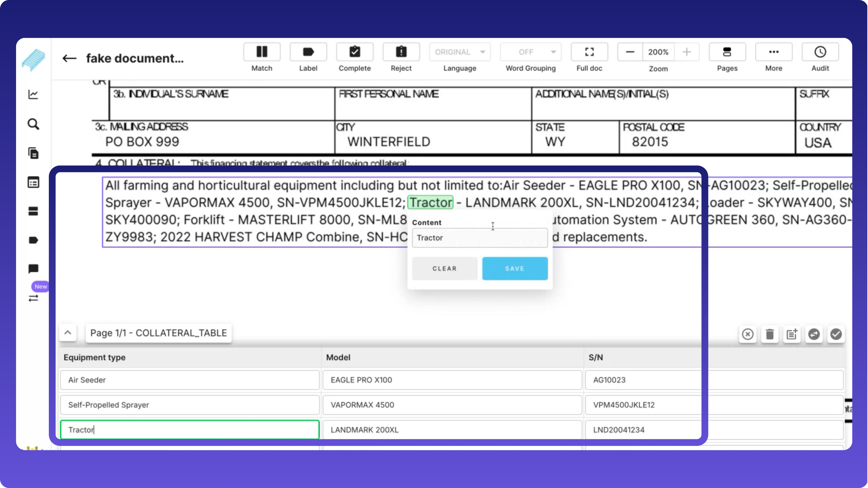
Task: Open the Word Grouping OFF dropdown
Action: tap(530, 52)
